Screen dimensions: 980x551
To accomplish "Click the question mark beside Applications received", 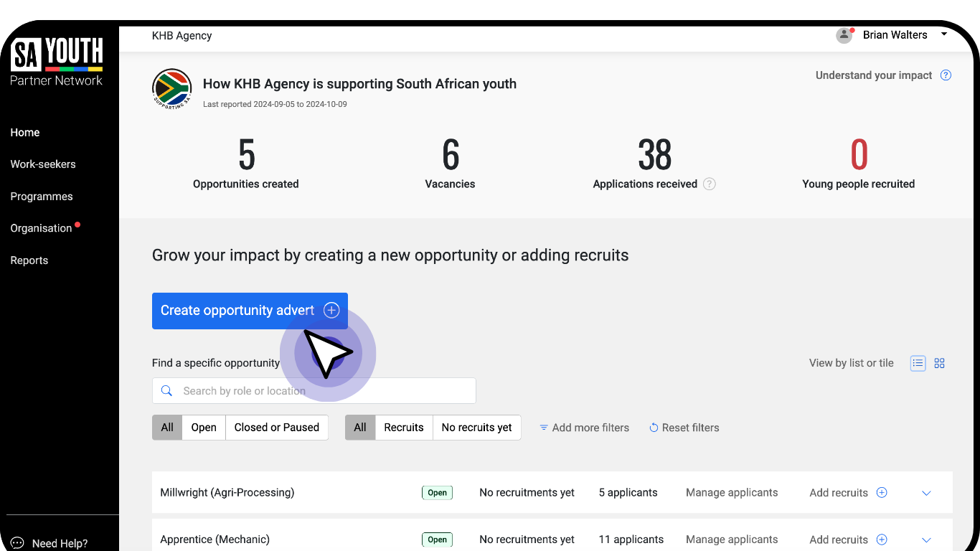I will coord(709,184).
